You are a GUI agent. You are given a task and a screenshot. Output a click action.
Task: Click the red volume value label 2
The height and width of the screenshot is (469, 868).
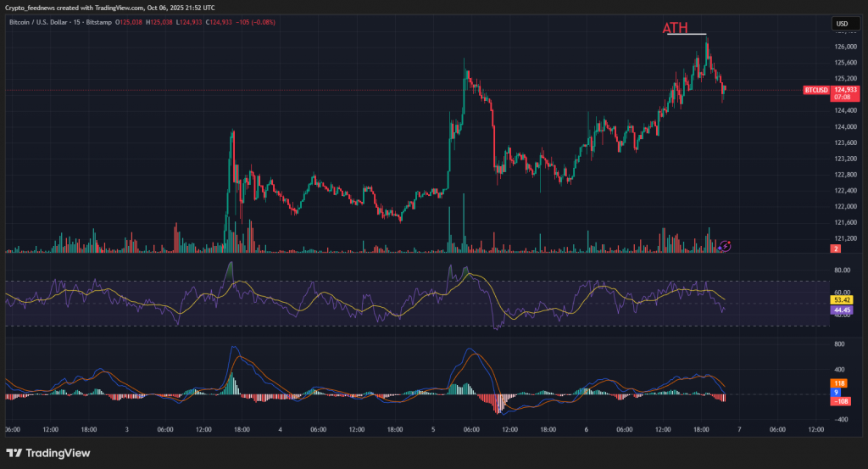coord(836,248)
